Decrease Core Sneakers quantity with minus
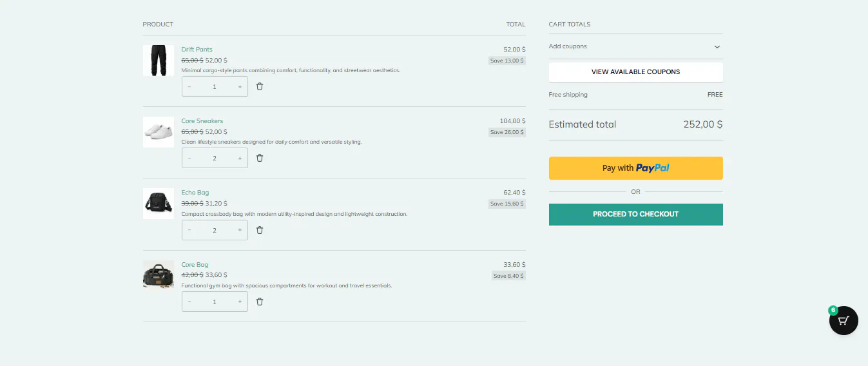Screen dimensions: 868x366 click(189, 158)
